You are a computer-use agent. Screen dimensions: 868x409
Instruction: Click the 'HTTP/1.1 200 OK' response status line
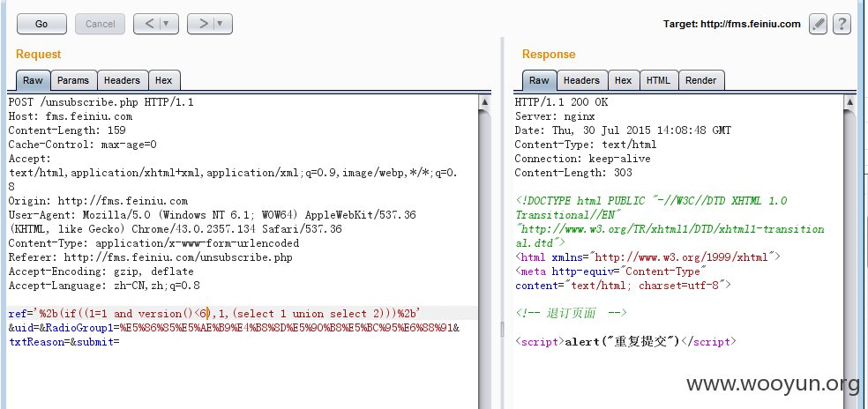[561, 102]
